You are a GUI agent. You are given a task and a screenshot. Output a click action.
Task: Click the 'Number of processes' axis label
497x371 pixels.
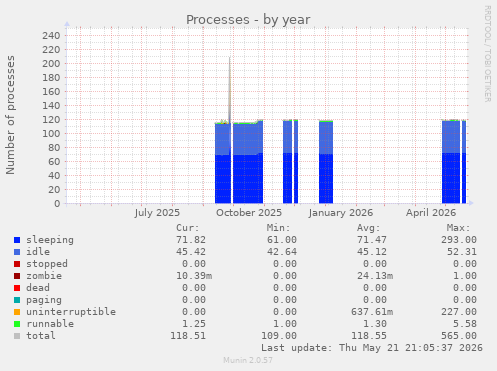coord(10,115)
